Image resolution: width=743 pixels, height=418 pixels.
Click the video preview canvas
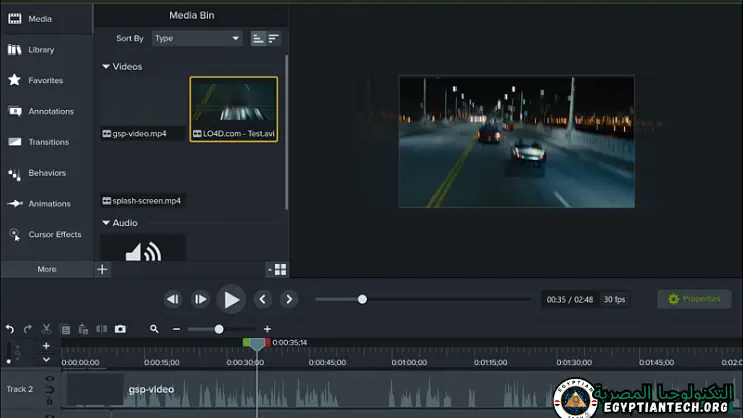(516, 141)
